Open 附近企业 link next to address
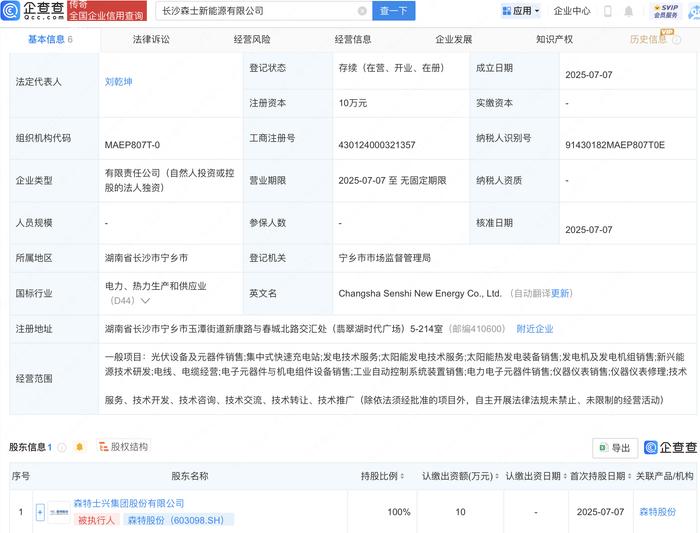 point(535,329)
